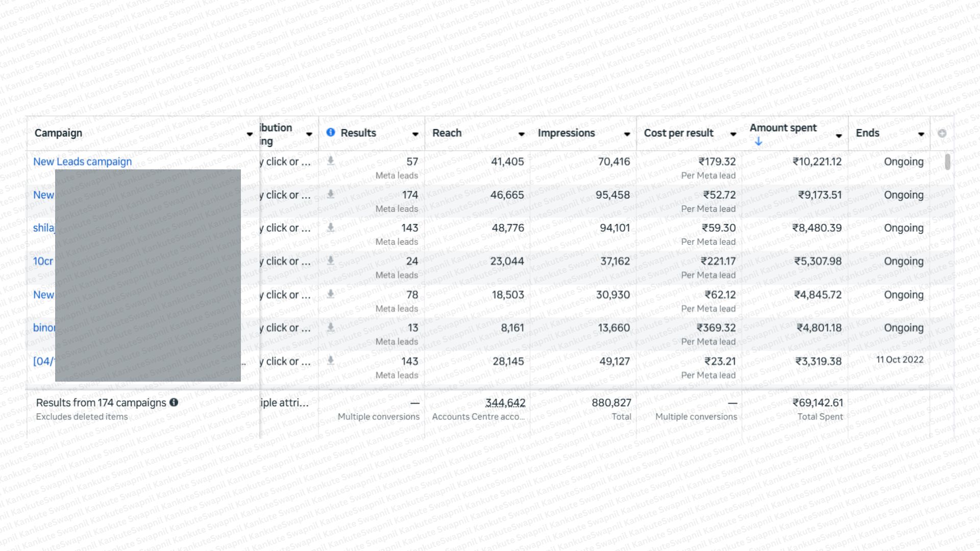
Task: Open the New Leads campaign link
Action: [82, 162]
